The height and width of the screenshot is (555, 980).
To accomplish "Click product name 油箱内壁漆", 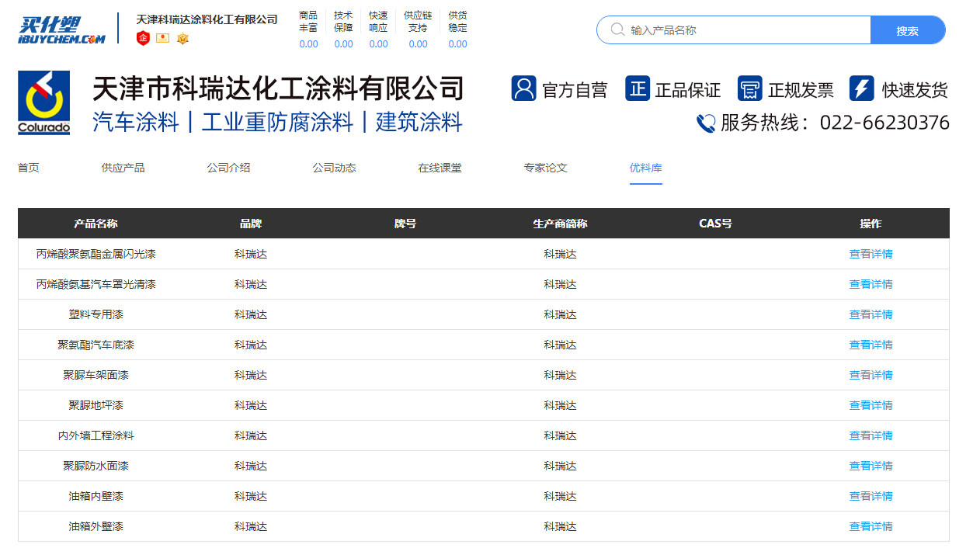I will coord(96,496).
